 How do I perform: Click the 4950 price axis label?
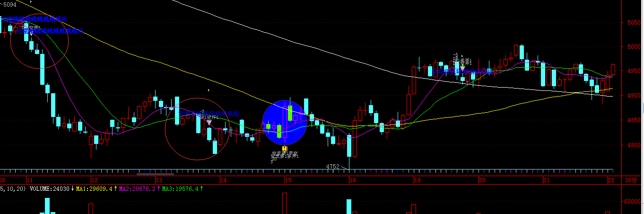pos(634,71)
